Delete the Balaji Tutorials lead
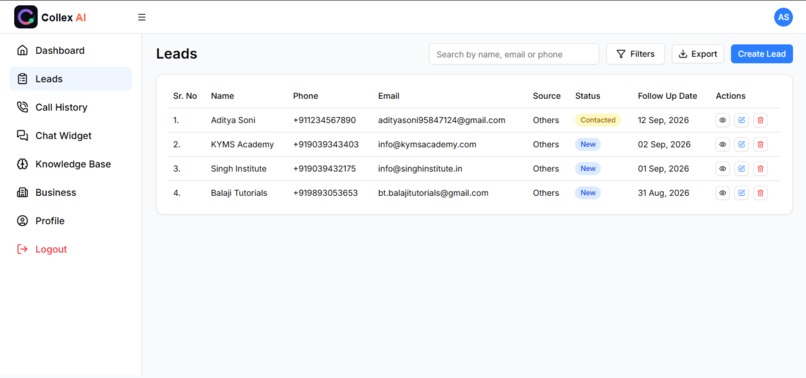The image size is (806, 378). (x=760, y=193)
